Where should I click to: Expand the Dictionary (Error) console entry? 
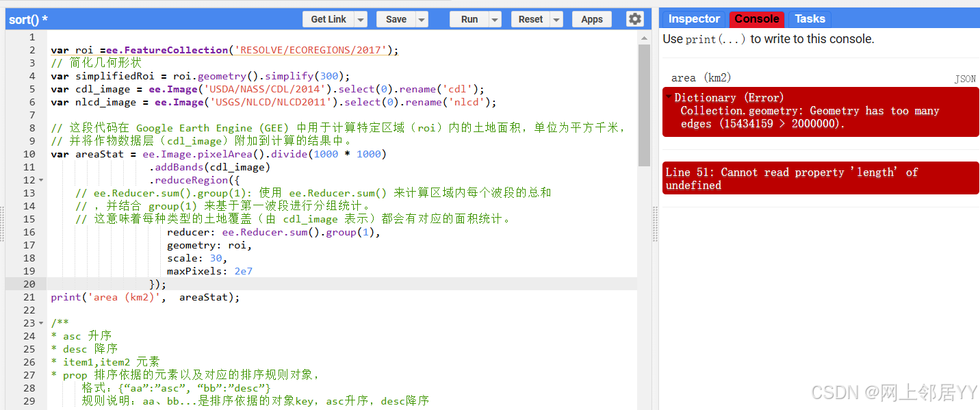(668, 97)
